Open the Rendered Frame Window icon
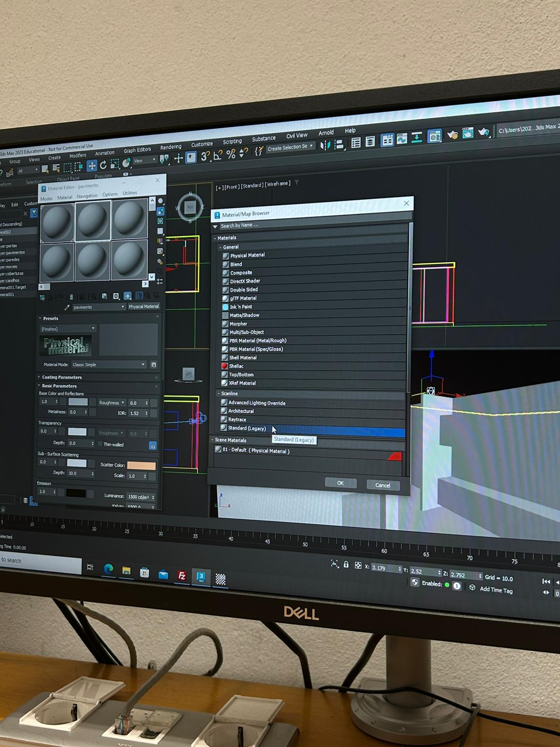 click(468, 133)
